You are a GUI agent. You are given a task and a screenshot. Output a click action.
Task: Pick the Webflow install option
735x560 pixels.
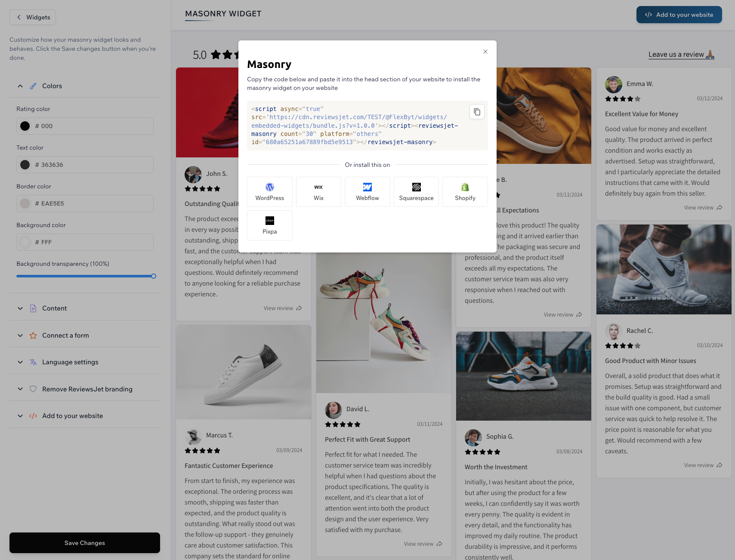pos(367,192)
